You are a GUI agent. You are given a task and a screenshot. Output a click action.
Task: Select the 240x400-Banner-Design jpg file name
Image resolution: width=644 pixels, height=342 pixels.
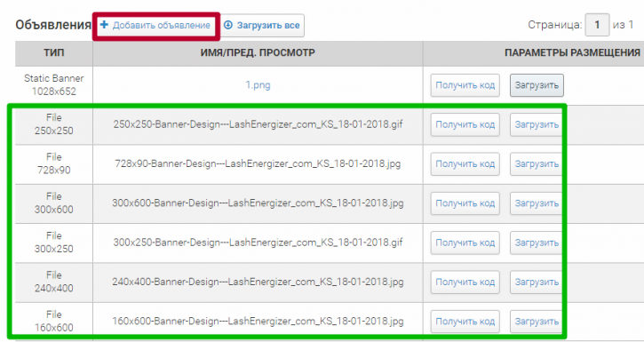[x=258, y=282]
